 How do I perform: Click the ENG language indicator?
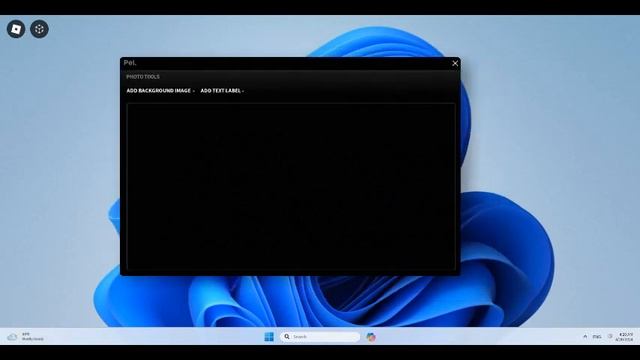tap(597, 337)
